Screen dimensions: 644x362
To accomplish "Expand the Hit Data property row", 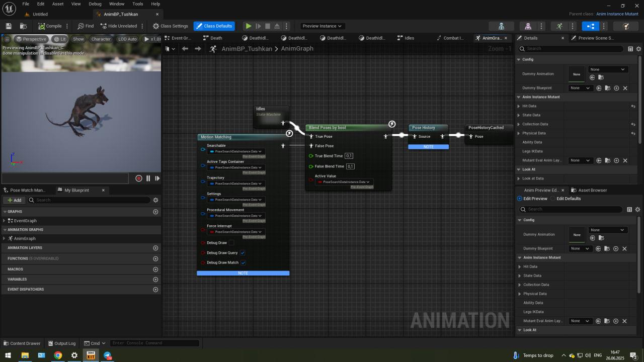I will point(519,106).
